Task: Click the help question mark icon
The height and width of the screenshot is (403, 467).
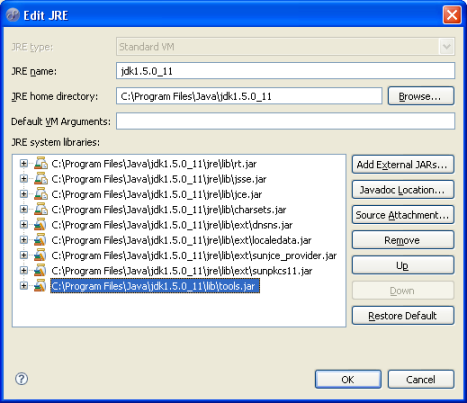Action: click(x=22, y=379)
